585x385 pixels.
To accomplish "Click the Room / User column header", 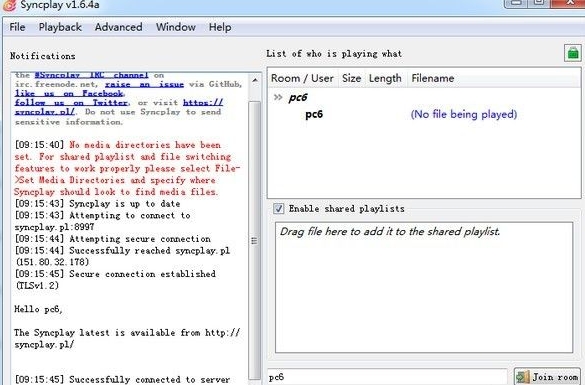I will point(302,78).
